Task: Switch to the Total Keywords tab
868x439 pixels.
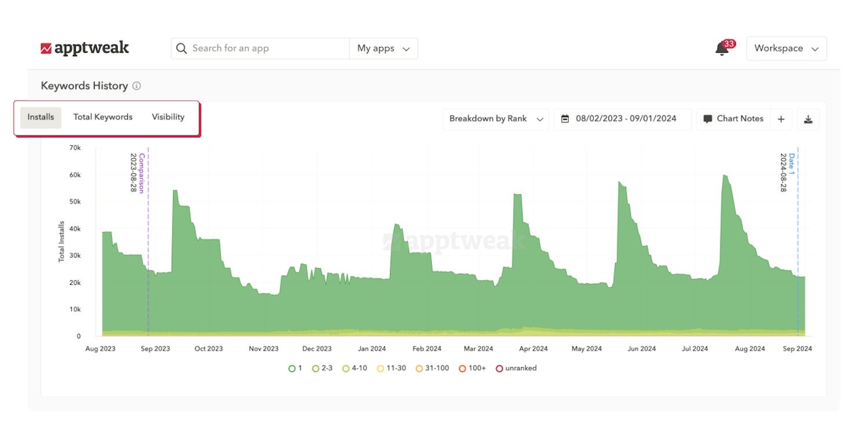Action: pos(102,116)
